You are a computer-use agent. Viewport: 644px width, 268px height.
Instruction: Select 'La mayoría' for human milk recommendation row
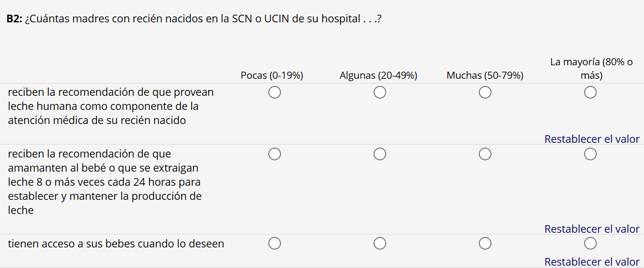click(x=590, y=93)
